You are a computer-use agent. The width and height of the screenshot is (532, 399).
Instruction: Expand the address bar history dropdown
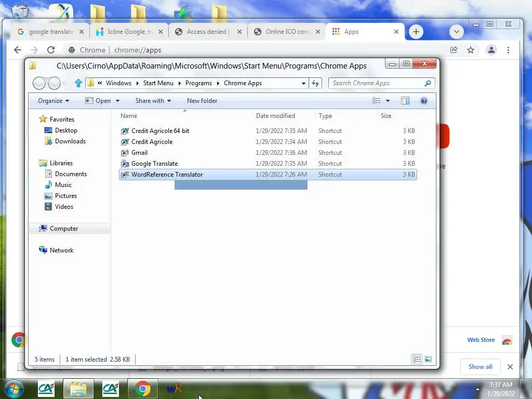pyautogui.click(x=303, y=83)
